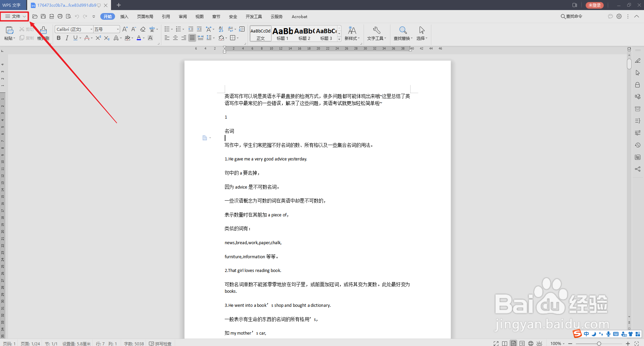Click the paste clipboard icon
Viewport: 644px width, 346px height.
[x=9, y=30]
